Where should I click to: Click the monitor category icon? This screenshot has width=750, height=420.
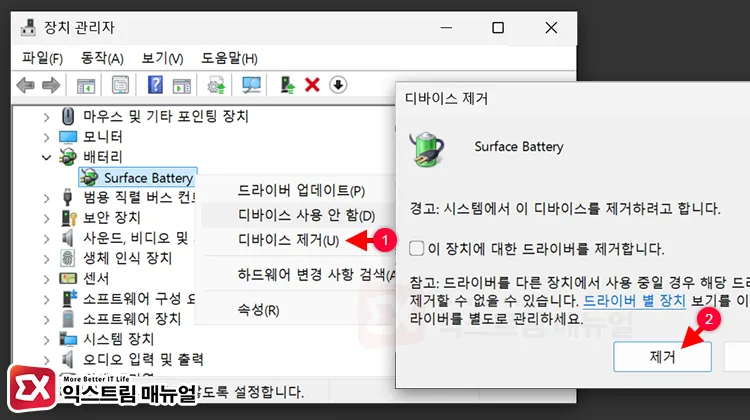(68, 137)
